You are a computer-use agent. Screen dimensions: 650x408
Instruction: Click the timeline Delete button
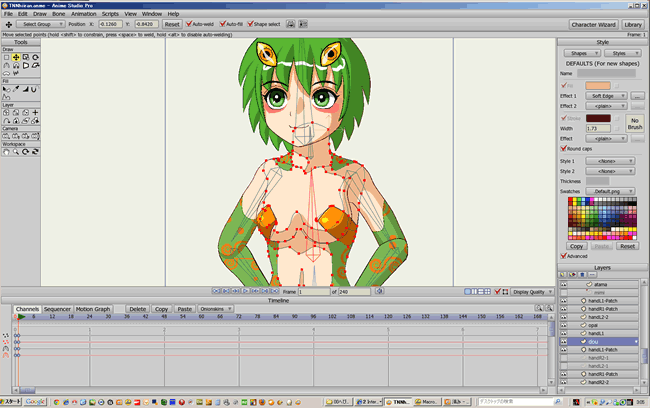coord(138,309)
